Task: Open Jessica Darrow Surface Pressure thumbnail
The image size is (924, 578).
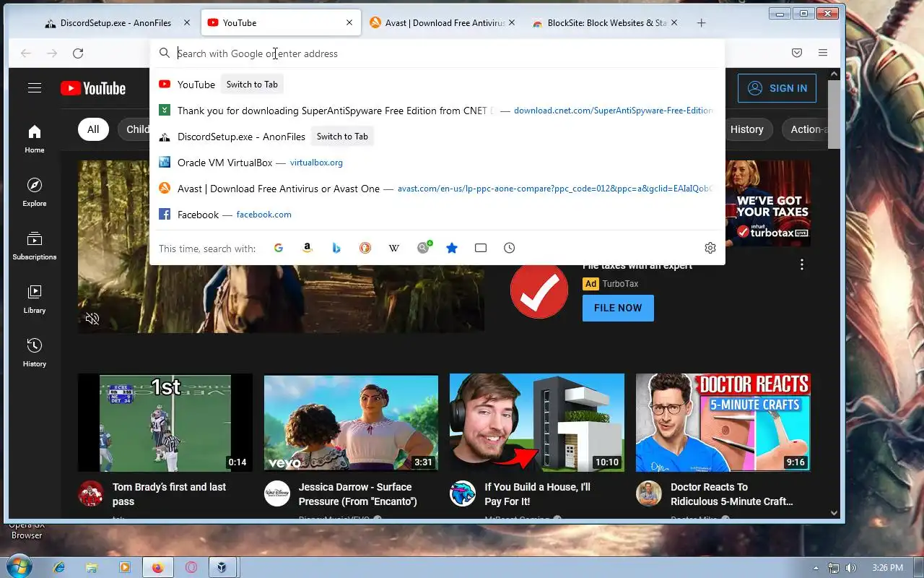Action: 351,423
